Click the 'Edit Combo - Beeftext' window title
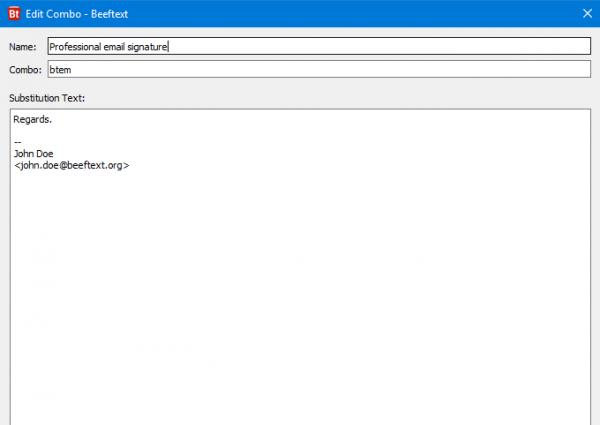 click(77, 14)
